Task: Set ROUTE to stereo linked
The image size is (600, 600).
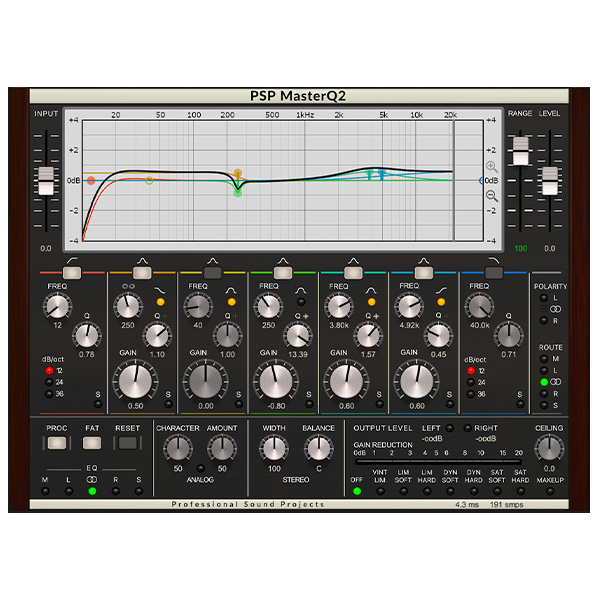Action: coord(544,382)
